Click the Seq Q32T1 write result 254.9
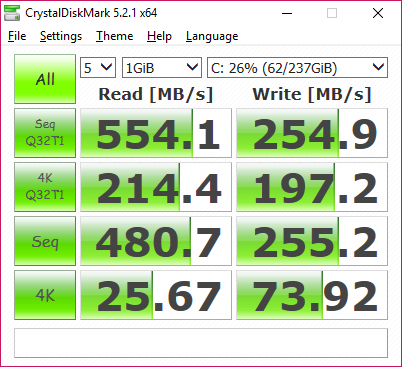 (312, 133)
